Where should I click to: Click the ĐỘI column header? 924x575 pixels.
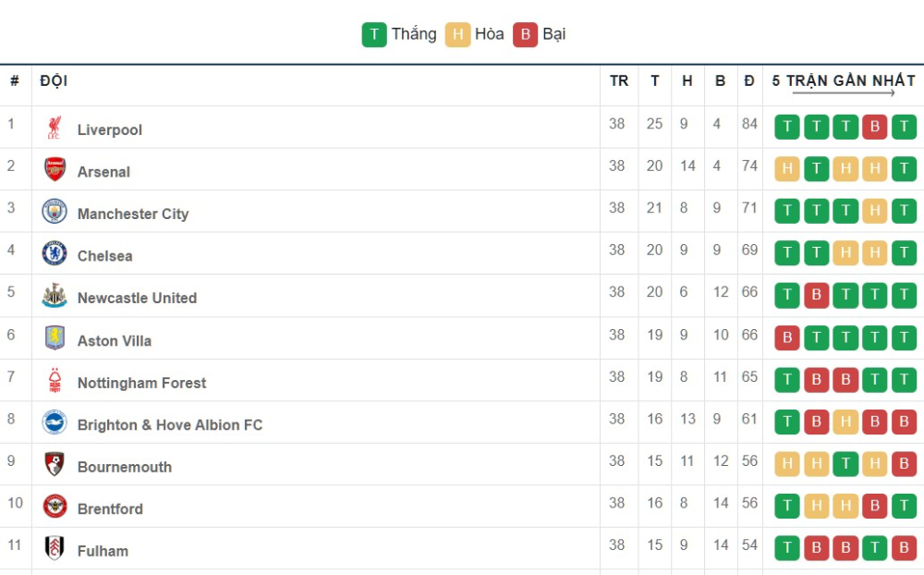pos(54,81)
